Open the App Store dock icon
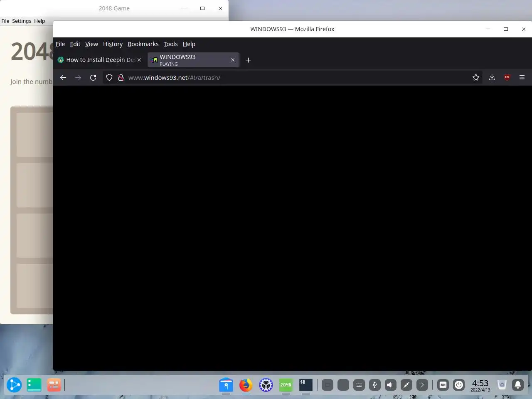This screenshot has width=532, height=399. click(x=226, y=385)
